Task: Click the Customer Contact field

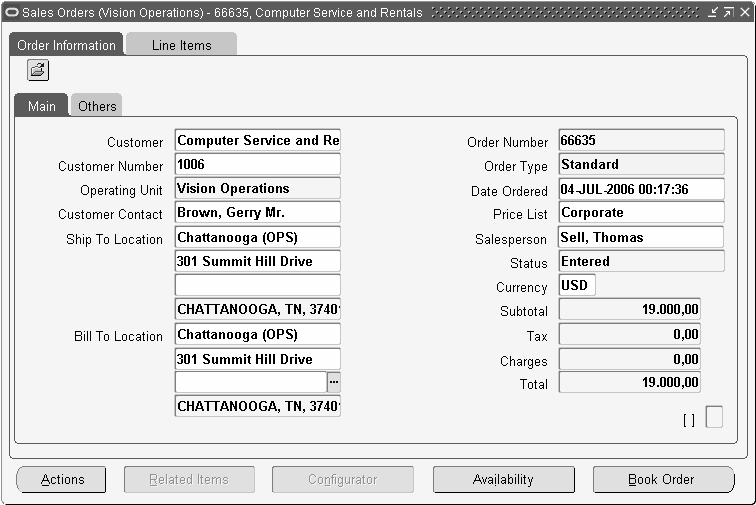Action: (258, 213)
